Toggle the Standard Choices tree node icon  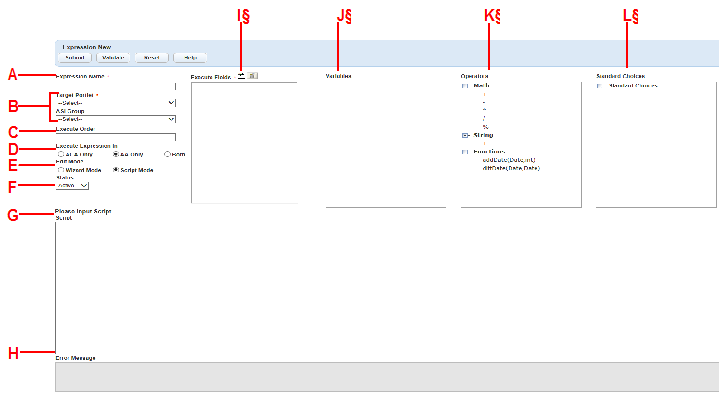point(599,86)
